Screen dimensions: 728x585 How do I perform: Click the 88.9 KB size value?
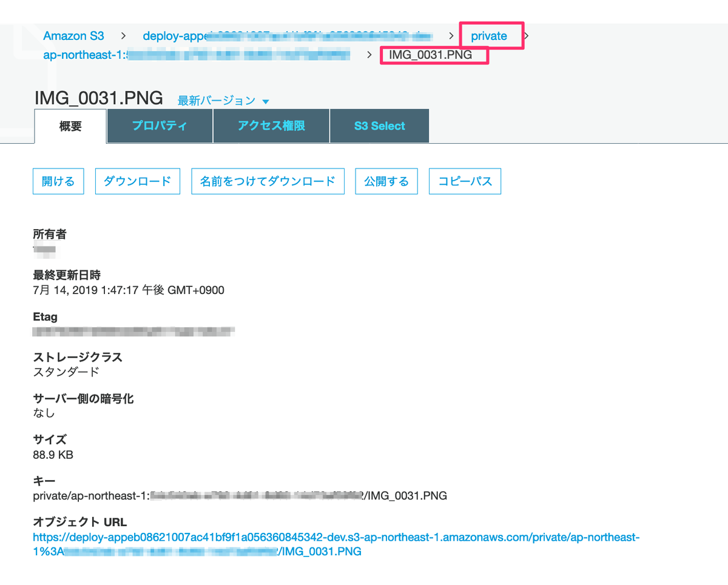[x=53, y=454]
